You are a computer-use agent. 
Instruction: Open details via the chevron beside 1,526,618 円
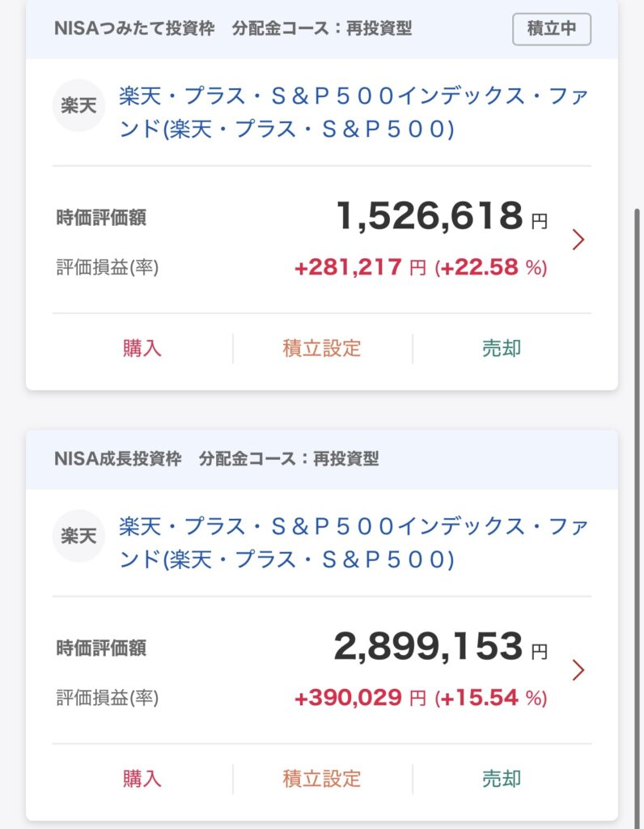tap(578, 240)
